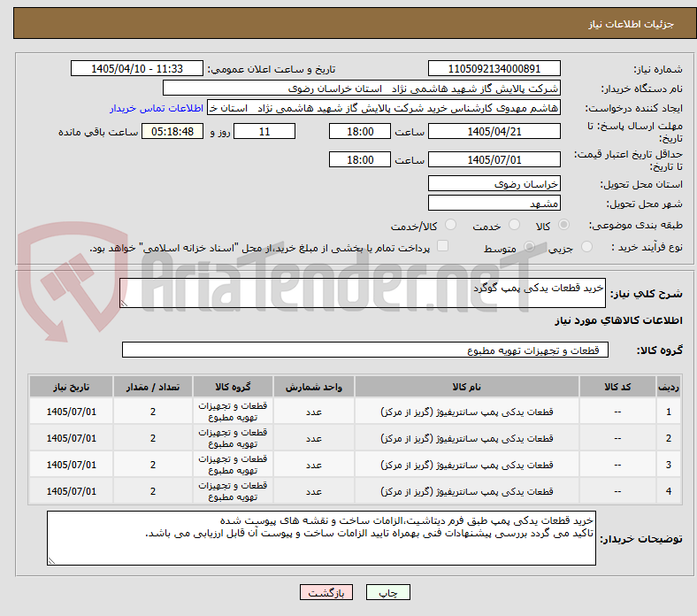Click the ردیف column header
697x616 pixels.
[x=669, y=387]
